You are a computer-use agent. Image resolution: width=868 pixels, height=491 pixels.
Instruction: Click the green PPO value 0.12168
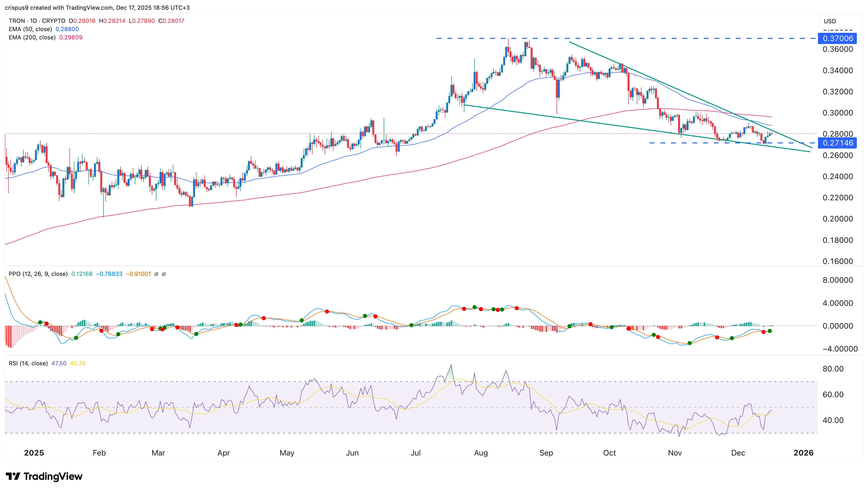(82, 274)
